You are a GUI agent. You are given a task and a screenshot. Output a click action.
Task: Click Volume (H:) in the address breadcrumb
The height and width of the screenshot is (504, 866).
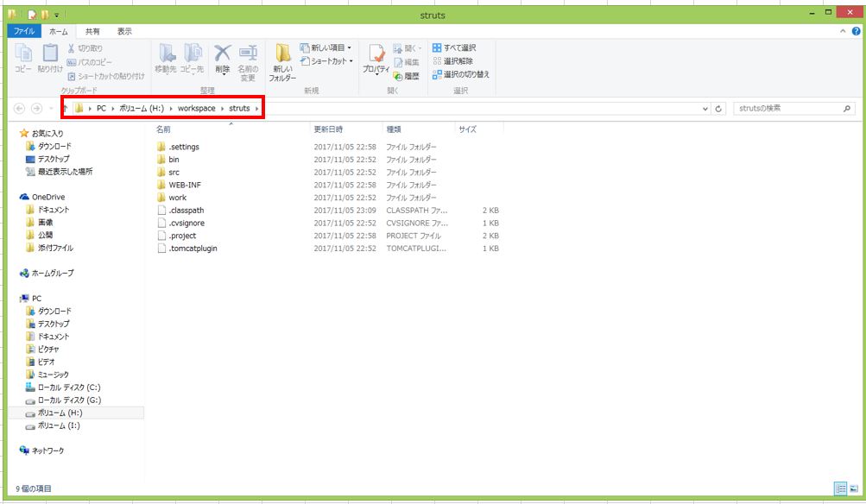142,109
